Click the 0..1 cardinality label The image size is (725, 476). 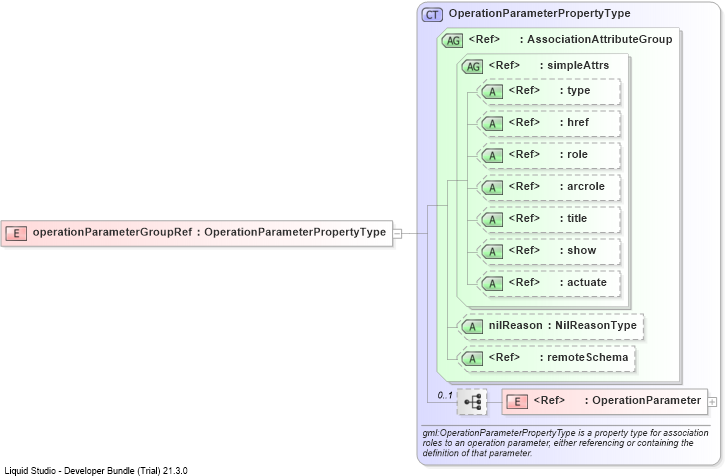(445, 396)
